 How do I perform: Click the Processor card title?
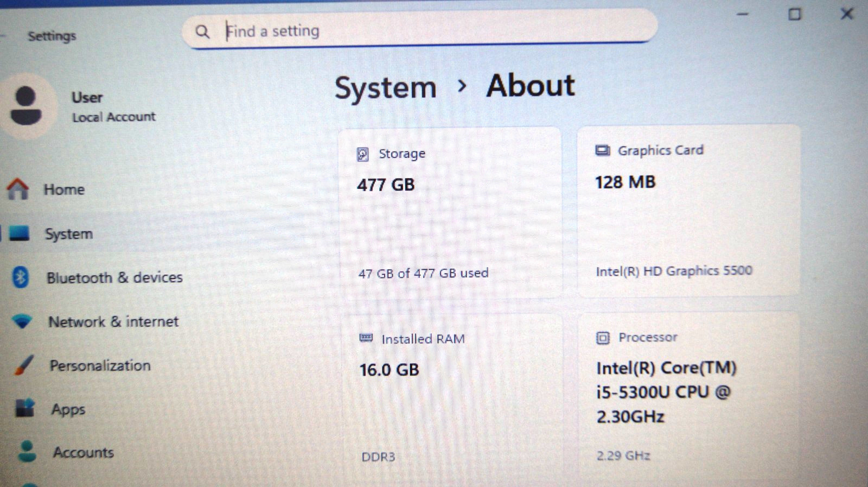click(648, 337)
